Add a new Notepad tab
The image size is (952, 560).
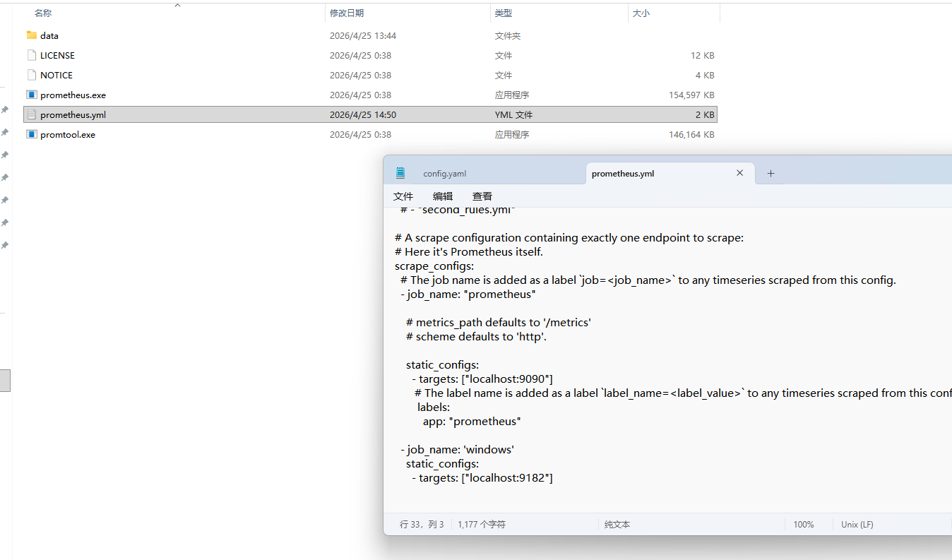(770, 173)
